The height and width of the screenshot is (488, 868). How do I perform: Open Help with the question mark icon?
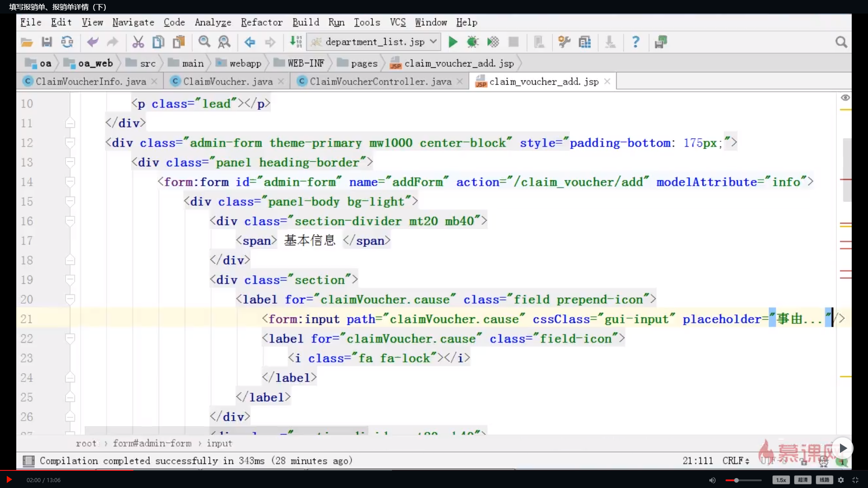[x=636, y=42]
